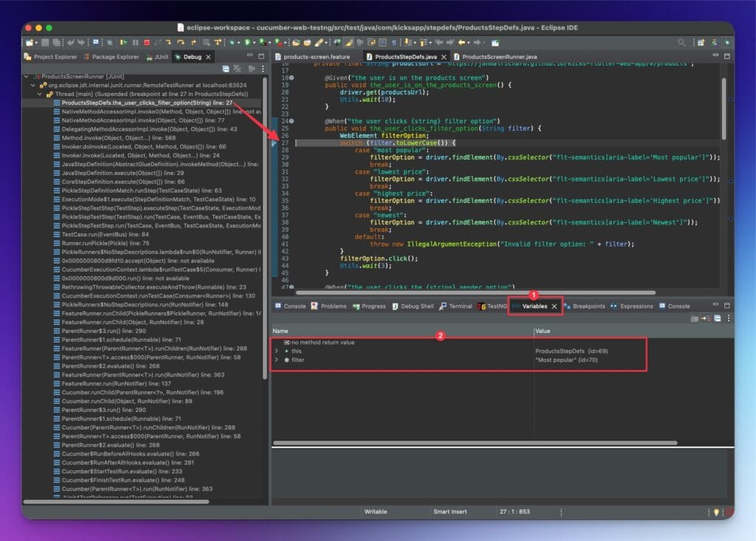Click the Drop To Frame toolbar icon

click(x=207, y=42)
